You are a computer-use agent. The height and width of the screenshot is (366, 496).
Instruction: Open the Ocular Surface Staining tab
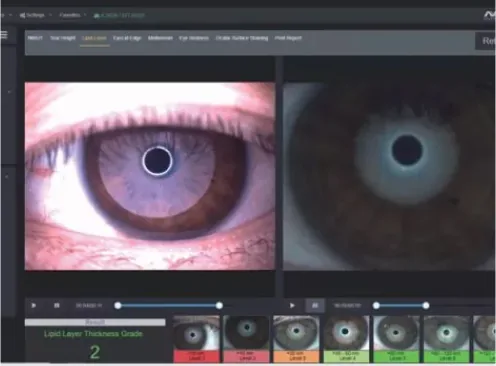[242, 38]
